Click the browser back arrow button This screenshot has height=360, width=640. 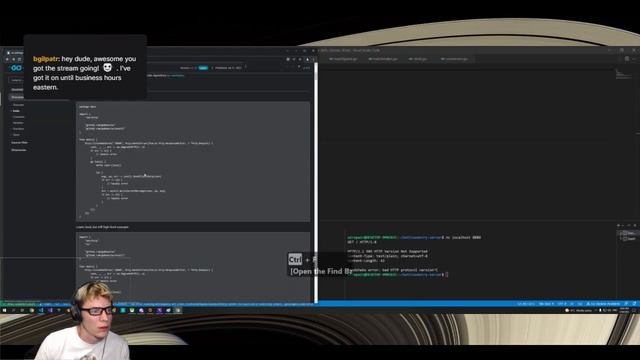(x=7, y=60)
